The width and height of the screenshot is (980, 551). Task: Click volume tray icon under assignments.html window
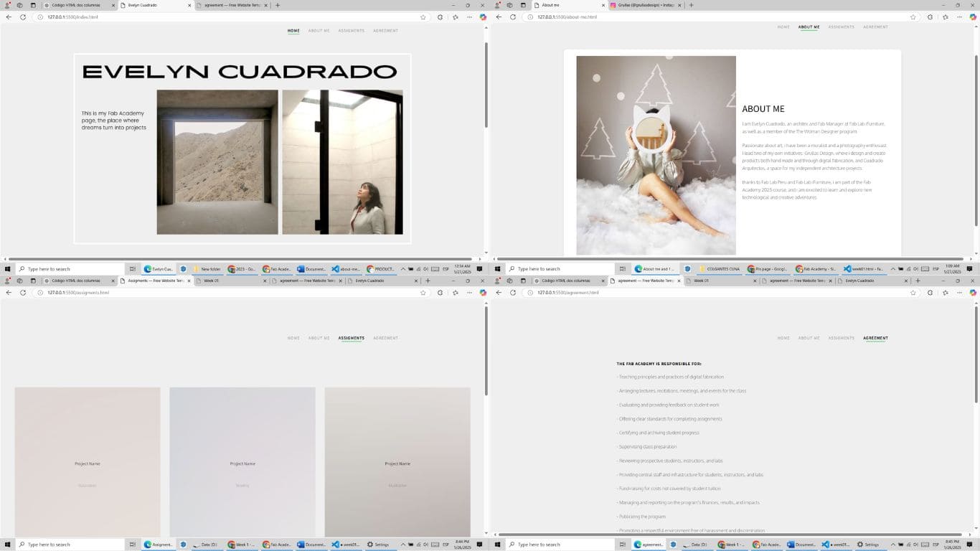[426, 545]
